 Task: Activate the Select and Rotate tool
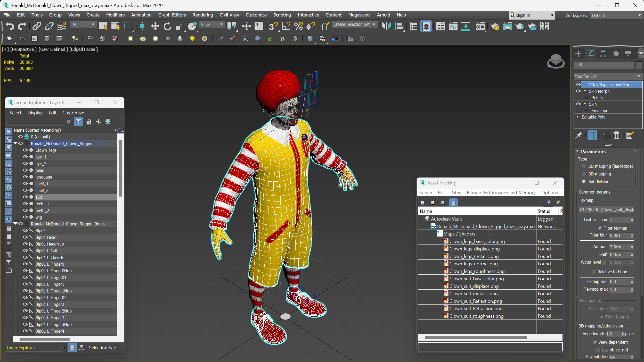point(167,26)
